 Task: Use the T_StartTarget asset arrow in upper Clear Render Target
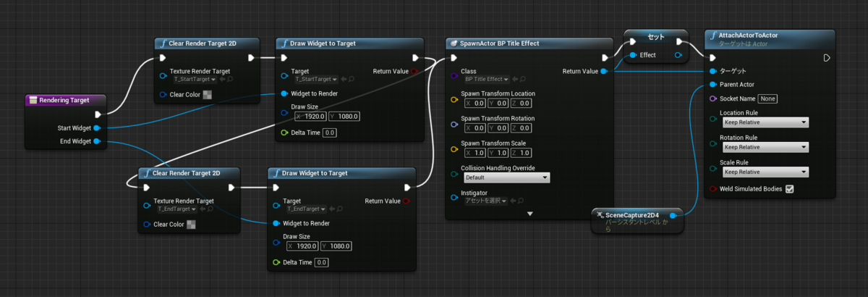[221, 80]
